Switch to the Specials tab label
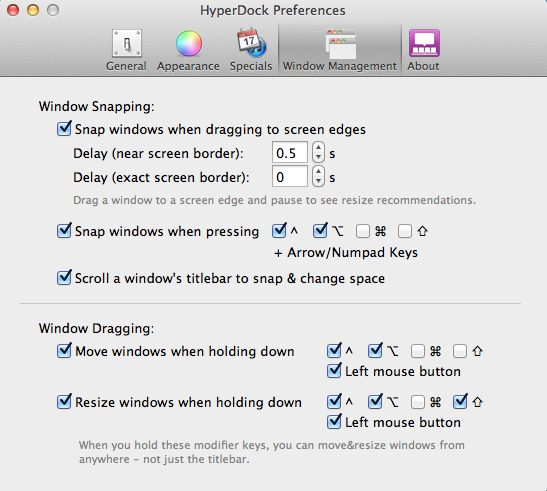The height and width of the screenshot is (491, 547). [x=251, y=66]
